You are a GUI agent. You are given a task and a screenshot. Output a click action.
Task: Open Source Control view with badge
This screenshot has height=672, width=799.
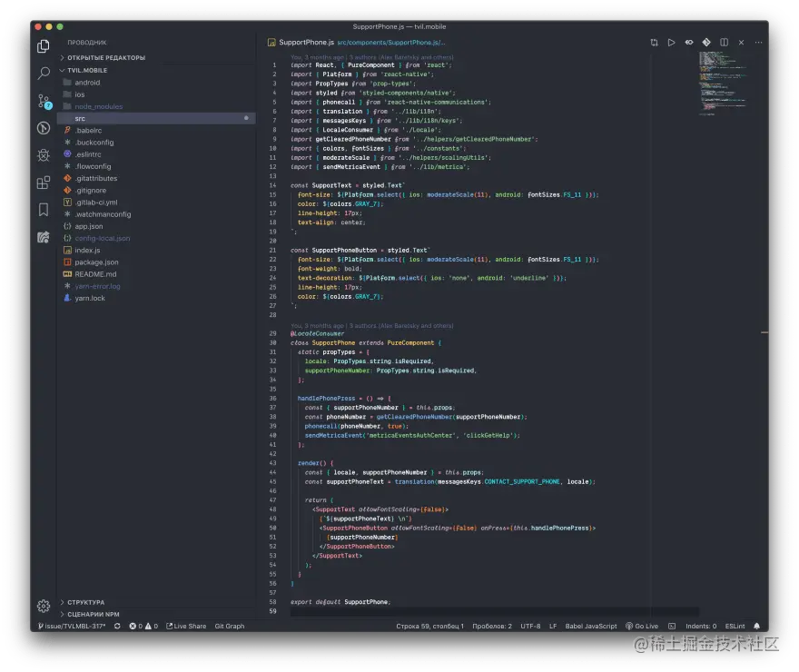tap(43, 101)
